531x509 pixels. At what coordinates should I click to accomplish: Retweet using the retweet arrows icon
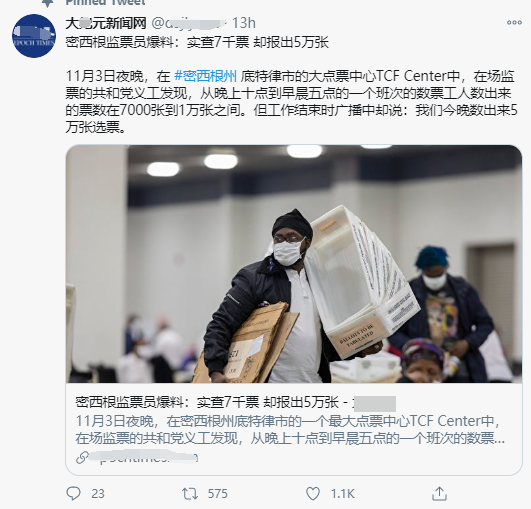tap(190, 494)
